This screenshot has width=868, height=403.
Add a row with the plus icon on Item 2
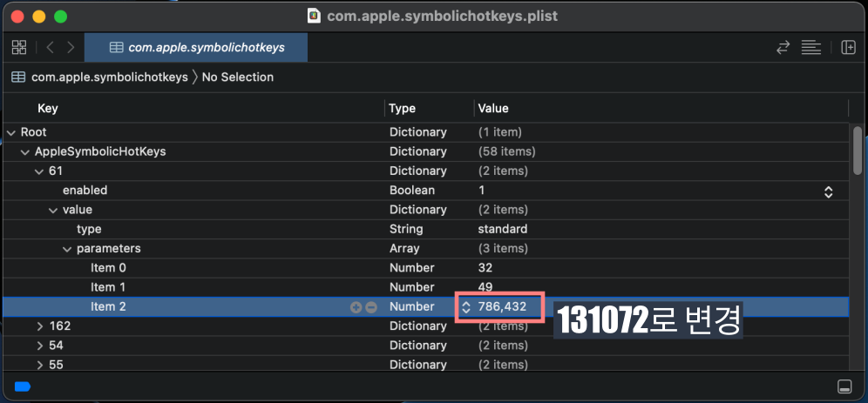coord(356,306)
